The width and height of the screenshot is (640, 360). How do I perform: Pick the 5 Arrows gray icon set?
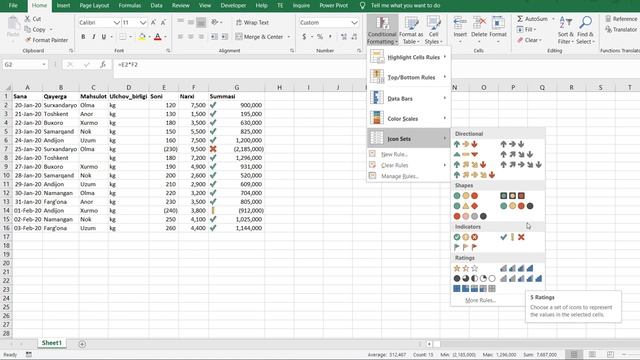click(521, 164)
